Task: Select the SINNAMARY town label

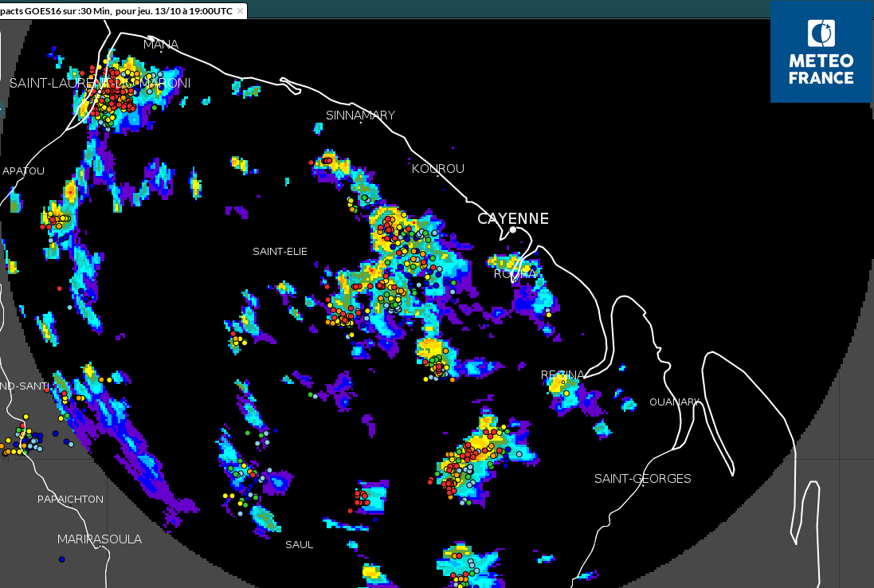Action: tap(360, 116)
